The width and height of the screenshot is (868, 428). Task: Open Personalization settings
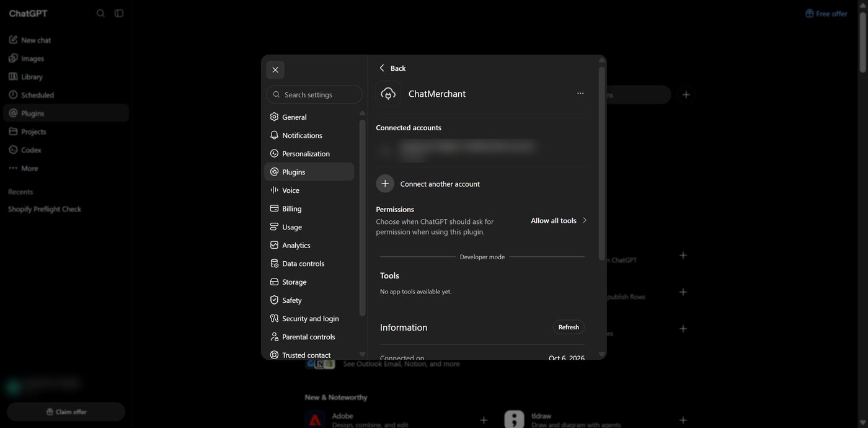click(x=309, y=153)
